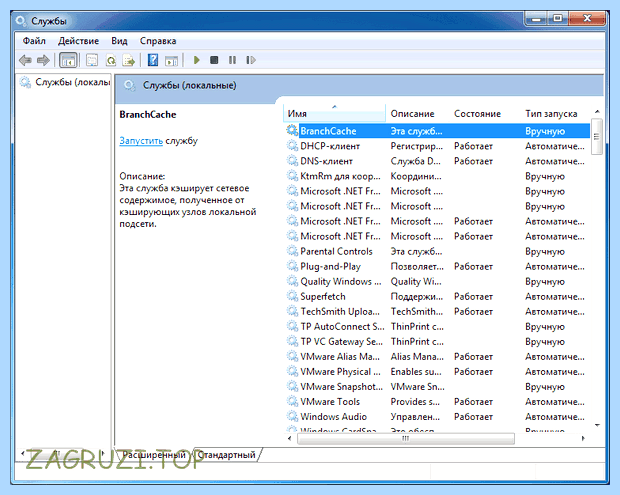
Task: Click the vertical scrollbar down arrow
Action: coord(597,425)
